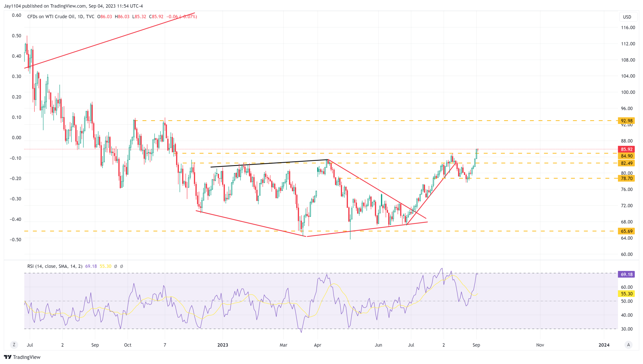The image size is (643, 364).
Task: Click the low value L85.32 in the legend
Action: [139, 17]
